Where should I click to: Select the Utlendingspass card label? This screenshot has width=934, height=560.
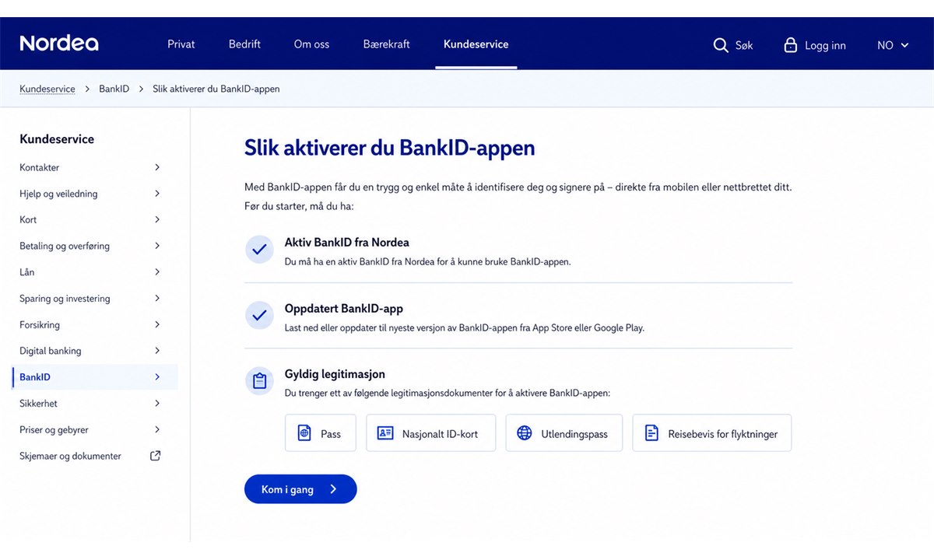[x=574, y=434]
